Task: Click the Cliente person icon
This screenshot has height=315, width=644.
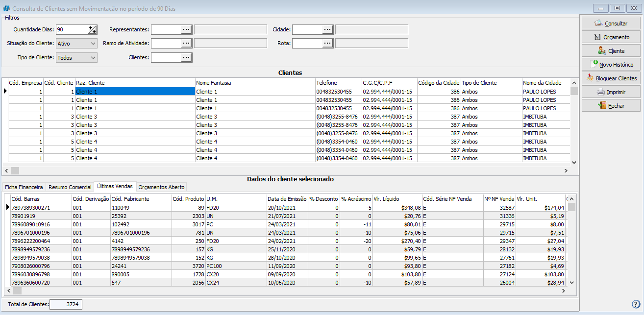Action: (601, 50)
